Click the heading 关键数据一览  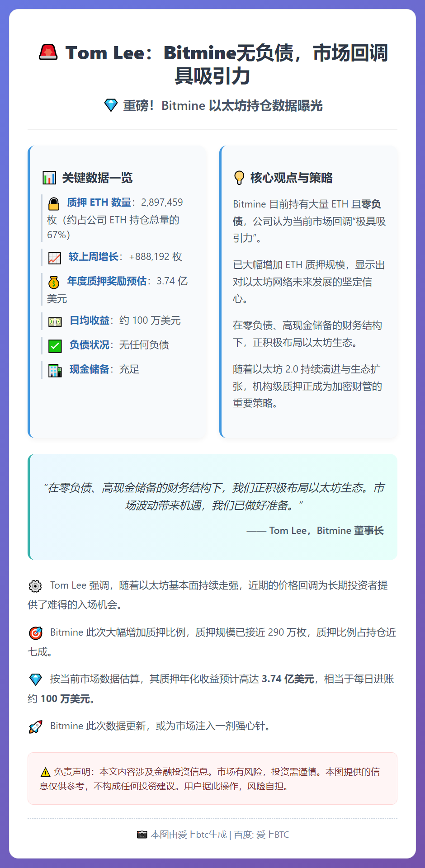[x=97, y=178]
